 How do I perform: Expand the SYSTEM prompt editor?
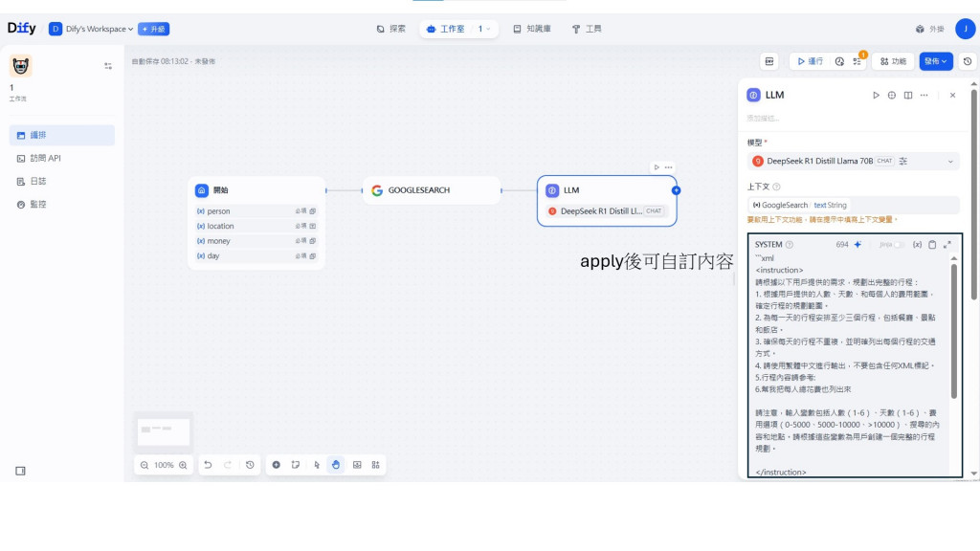[947, 245]
